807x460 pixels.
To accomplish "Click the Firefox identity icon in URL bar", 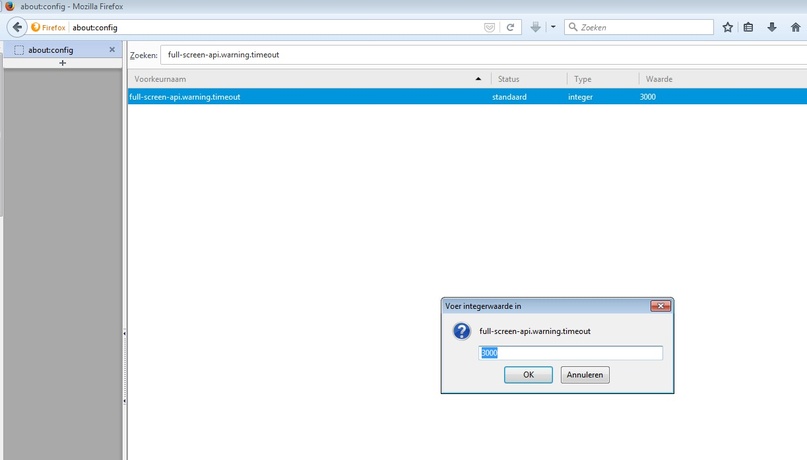I will (x=48, y=27).
